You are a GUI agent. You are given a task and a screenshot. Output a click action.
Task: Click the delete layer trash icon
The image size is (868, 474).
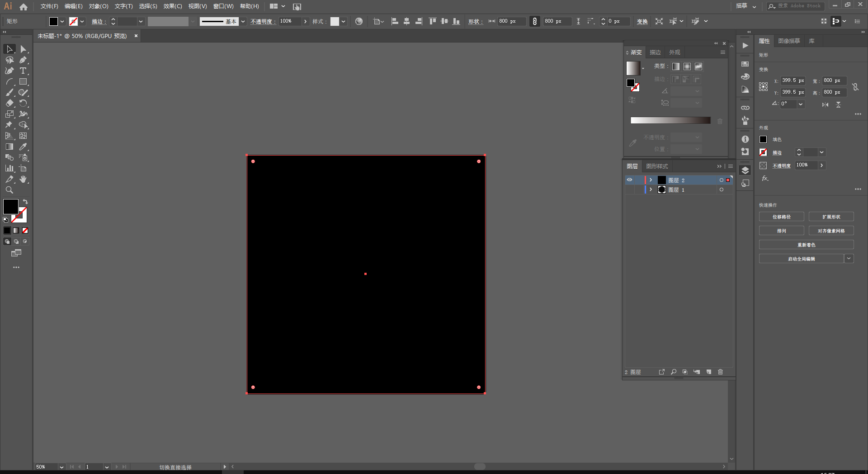tap(720, 372)
